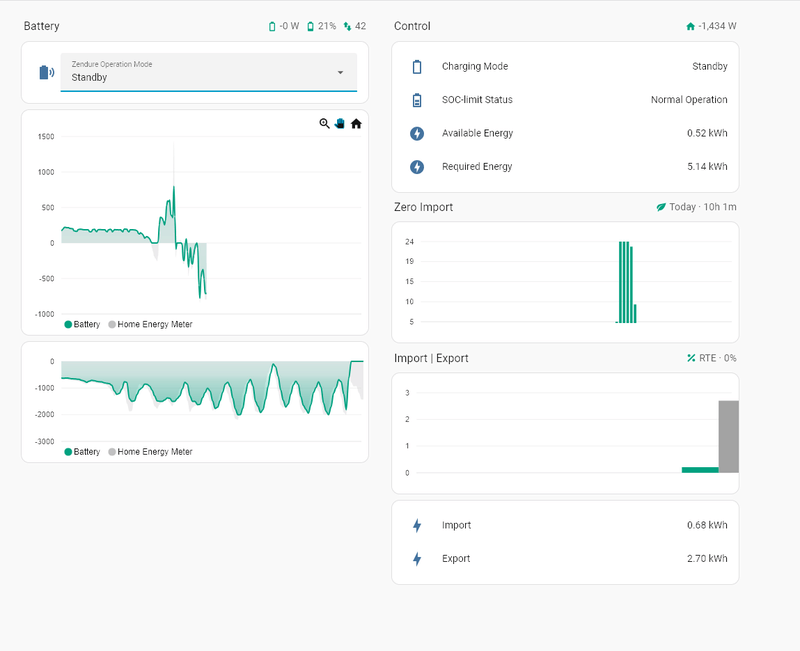Screen dimensions: 800x651
Task: Click the Import flash icon
Action: [x=417, y=525]
